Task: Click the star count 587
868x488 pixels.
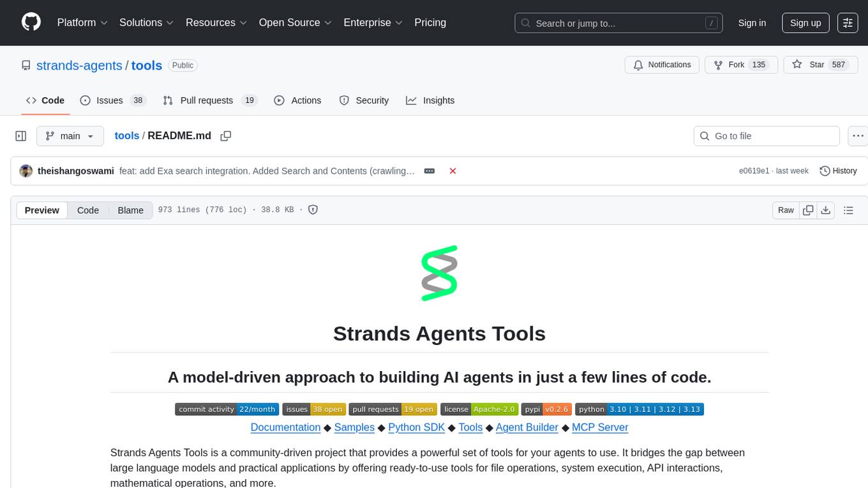Action: tap(839, 65)
